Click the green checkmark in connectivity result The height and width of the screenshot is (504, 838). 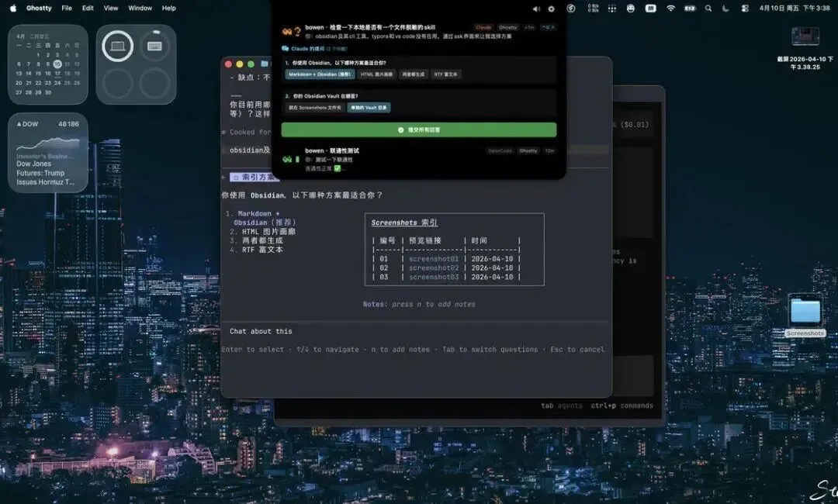pos(338,168)
